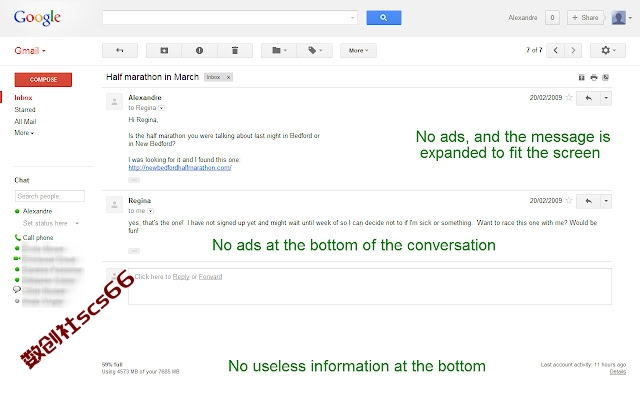Click the Google logo
The image size is (640, 400).
click(37, 18)
